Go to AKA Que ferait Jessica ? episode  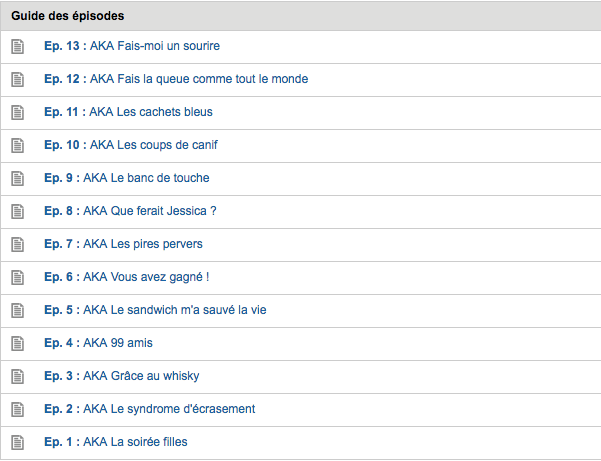130,211
